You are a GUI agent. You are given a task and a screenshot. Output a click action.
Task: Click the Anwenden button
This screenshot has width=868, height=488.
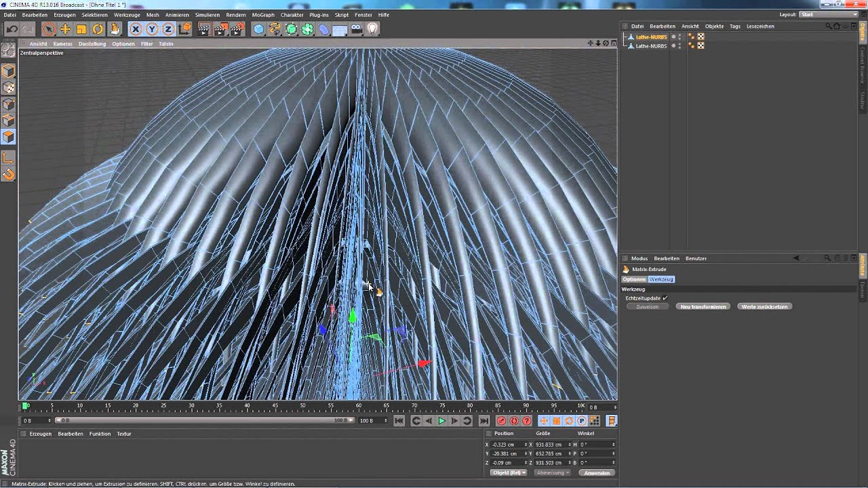(x=597, y=472)
